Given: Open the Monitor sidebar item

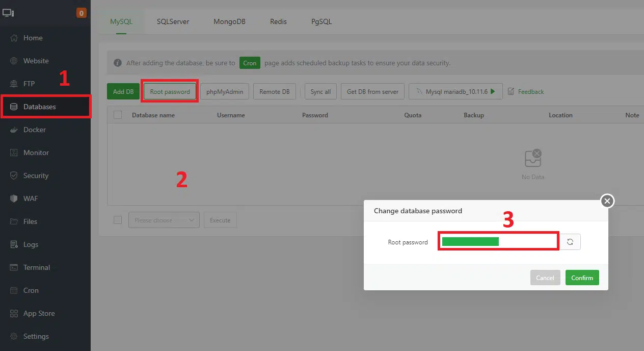Looking at the screenshot, I should click(45, 153).
